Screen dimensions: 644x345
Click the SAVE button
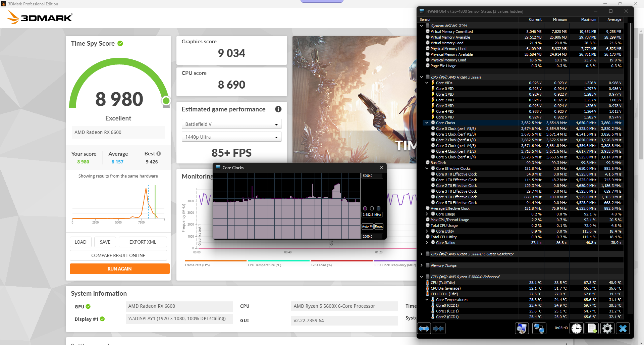pos(105,242)
